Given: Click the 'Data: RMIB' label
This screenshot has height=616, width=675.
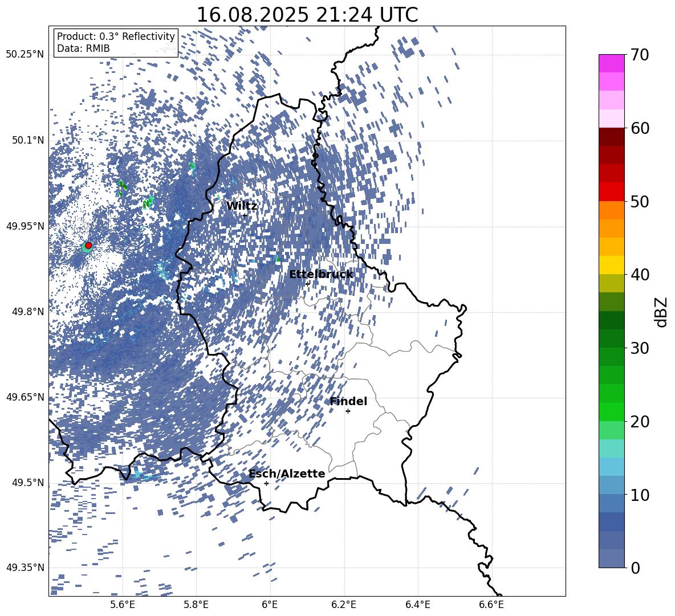Looking at the screenshot, I should coord(83,48).
